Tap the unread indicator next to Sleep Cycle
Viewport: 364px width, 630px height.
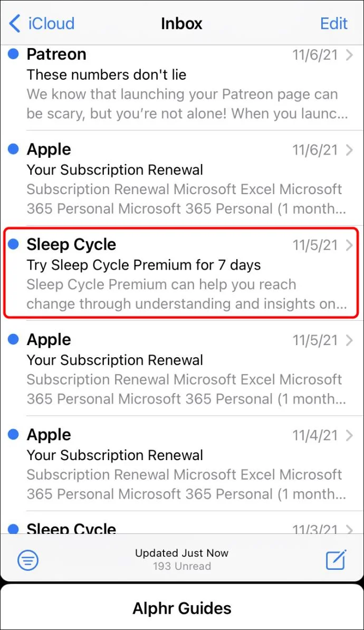(x=13, y=244)
